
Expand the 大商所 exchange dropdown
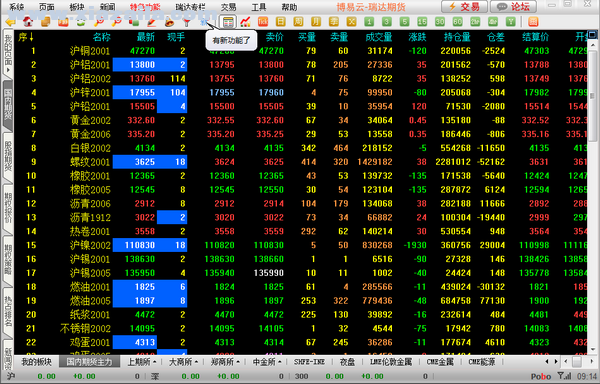pyautogui.click(x=183, y=361)
